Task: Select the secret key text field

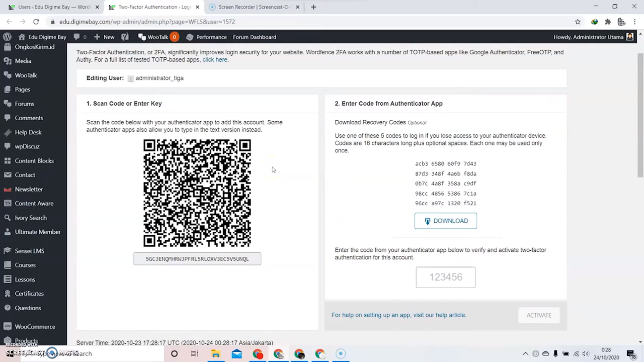Action: 197,259
